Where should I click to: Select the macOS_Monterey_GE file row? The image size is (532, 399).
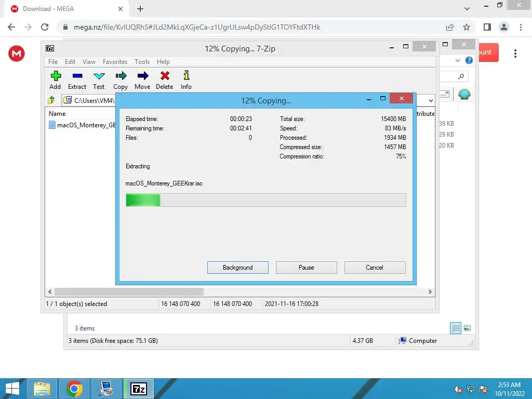pyautogui.click(x=82, y=125)
